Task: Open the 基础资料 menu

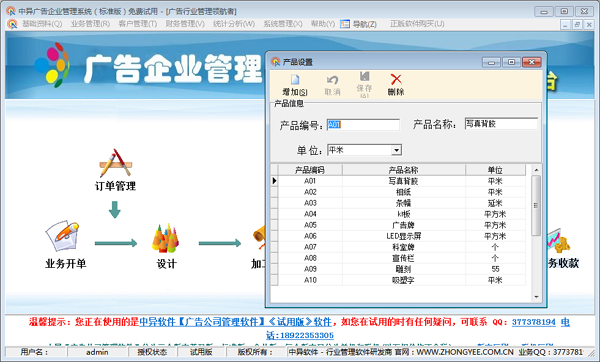Action: click(x=42, y=24)
